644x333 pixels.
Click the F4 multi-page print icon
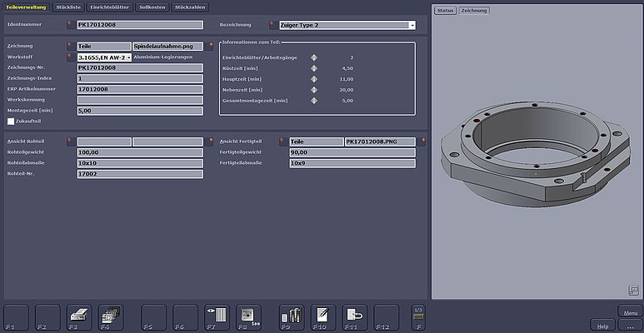coord(110,316)
